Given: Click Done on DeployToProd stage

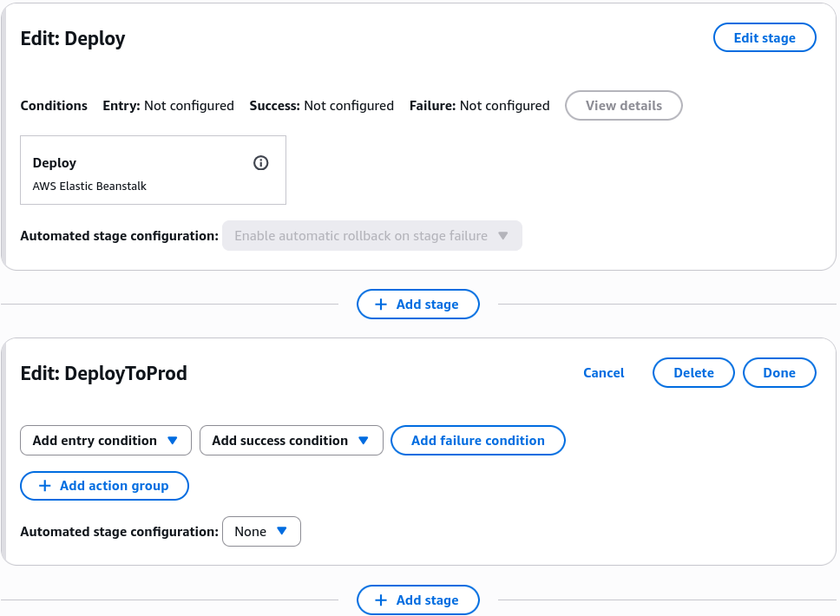Looking at the screenshot, I should (779, 373).
